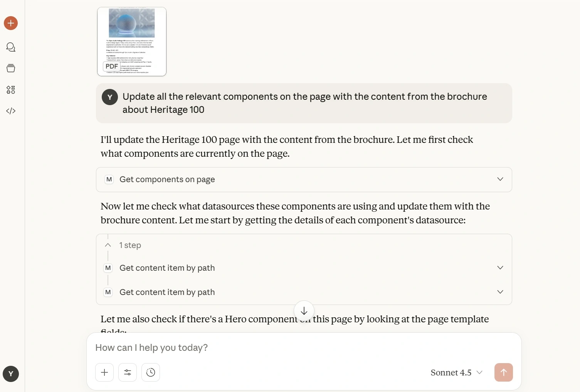Open the Sonnet 4.5 model selector
Viewport: 580px width, 392px height.
456,372
